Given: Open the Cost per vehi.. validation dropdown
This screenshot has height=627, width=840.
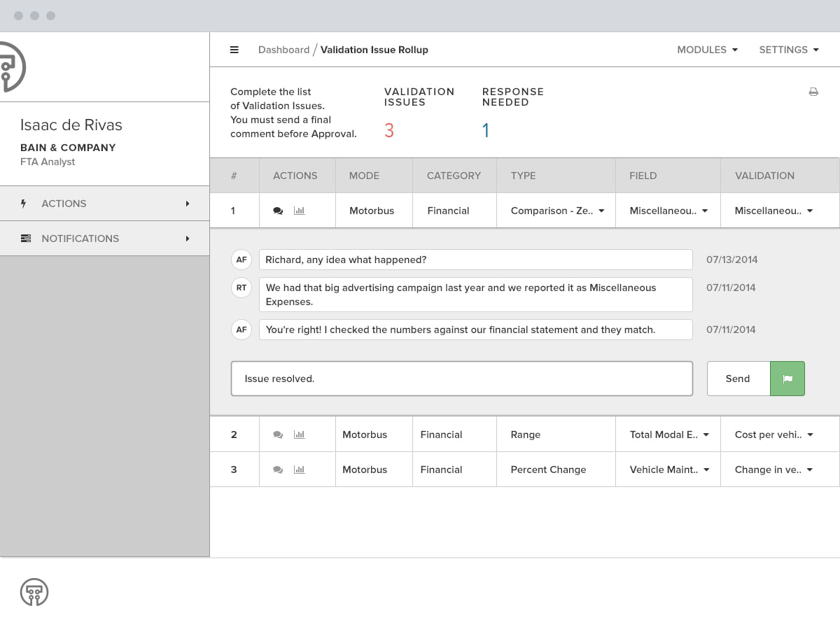Looking at the screenshot, I should (773, 435).
